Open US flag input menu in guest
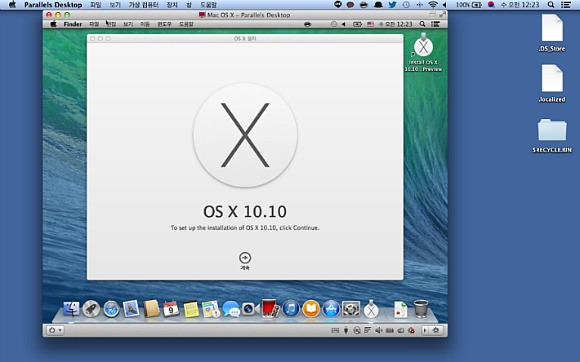This screenshot has height=362, width=580. coord(370,24)
